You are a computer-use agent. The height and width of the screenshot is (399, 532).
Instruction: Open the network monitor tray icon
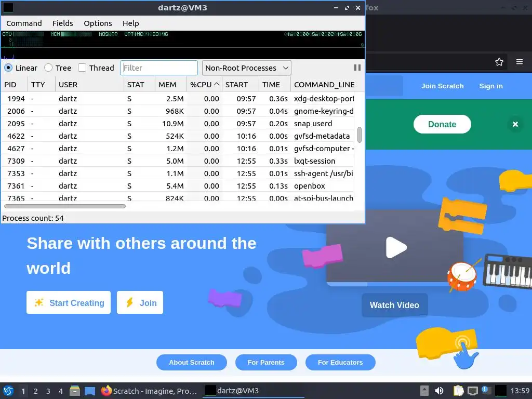tap(473, 391)
